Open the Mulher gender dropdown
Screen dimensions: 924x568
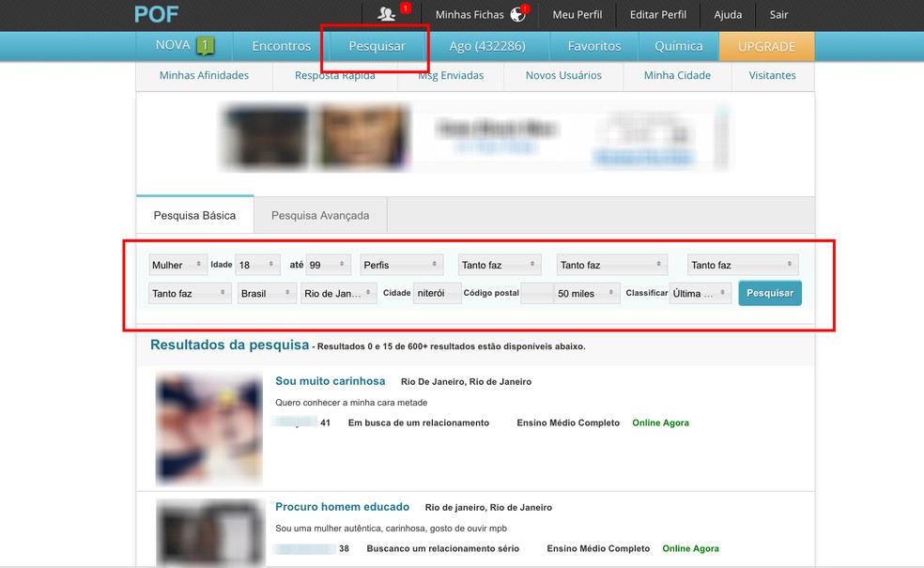point(177,265)
